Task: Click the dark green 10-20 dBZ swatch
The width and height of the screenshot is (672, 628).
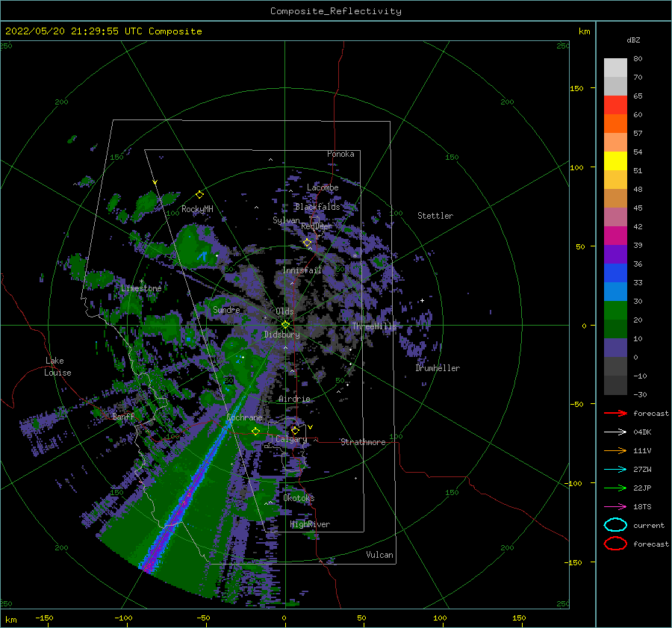Action: [x=615, y=329]
